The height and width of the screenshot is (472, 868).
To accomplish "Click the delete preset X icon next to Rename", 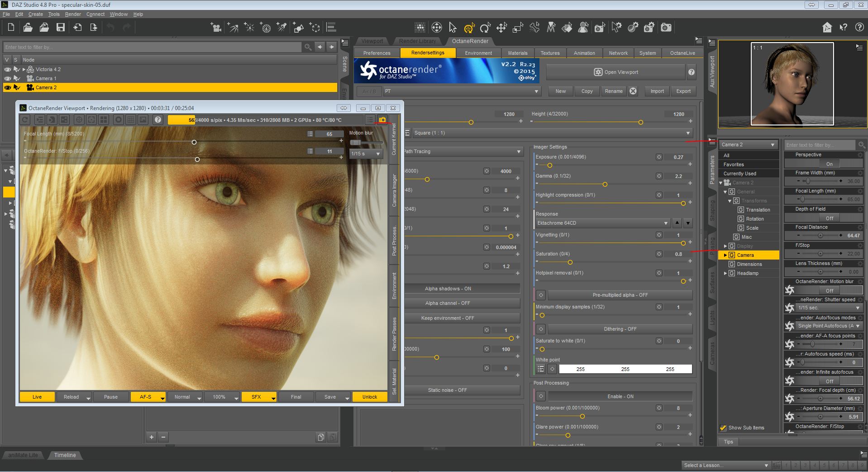I will [x=633, y=91].
